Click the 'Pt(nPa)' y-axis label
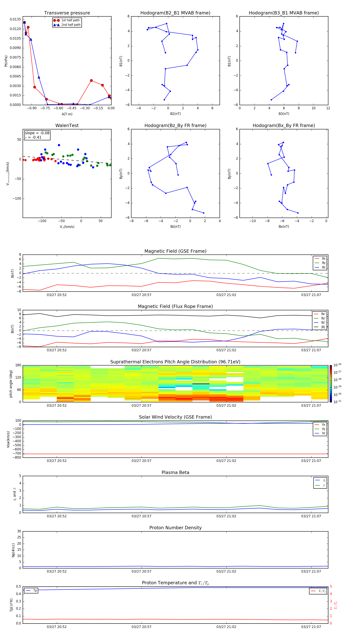The height and width of the screenshot is (644, 351). tap(6, 61)
